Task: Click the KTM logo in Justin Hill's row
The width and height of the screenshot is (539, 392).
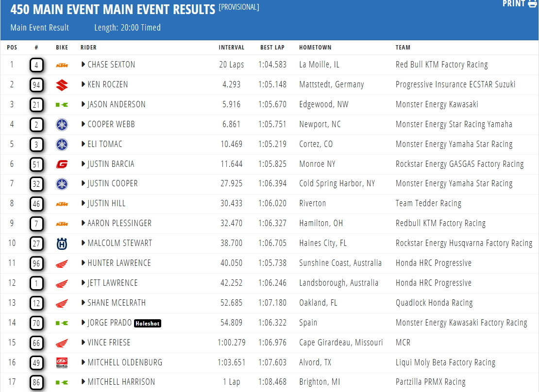Action: [62, 204]
